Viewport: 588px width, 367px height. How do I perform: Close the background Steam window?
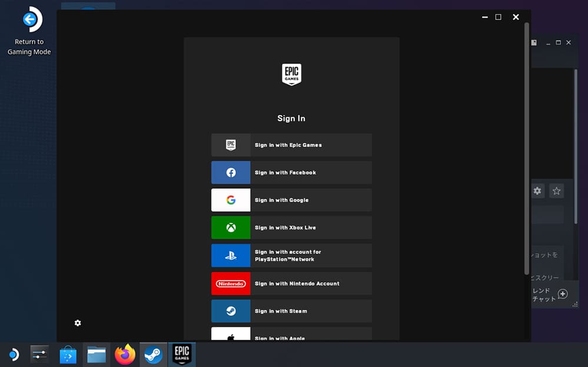(569, 43)
